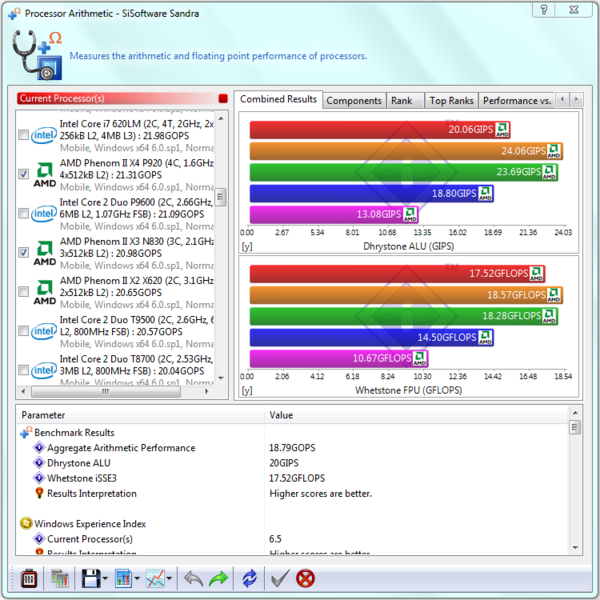
Task: Click the tab strip scroll right arrow
Action: [576, 99]
